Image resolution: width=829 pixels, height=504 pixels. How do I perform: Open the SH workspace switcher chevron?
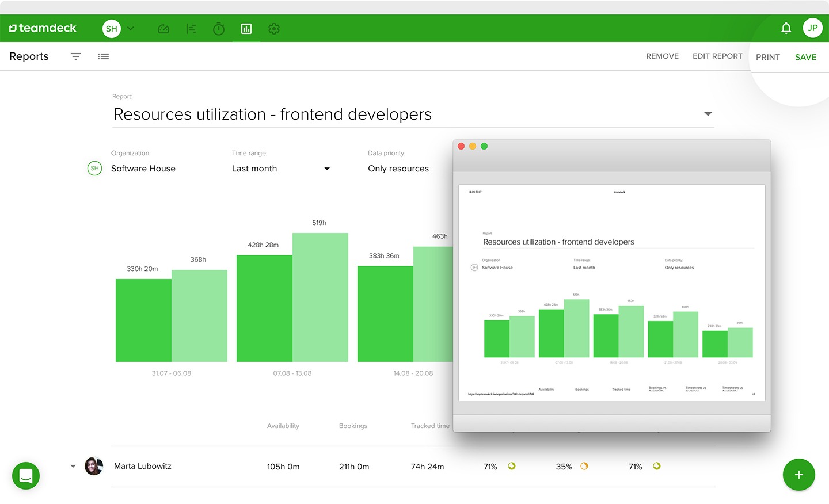(130, 28)
